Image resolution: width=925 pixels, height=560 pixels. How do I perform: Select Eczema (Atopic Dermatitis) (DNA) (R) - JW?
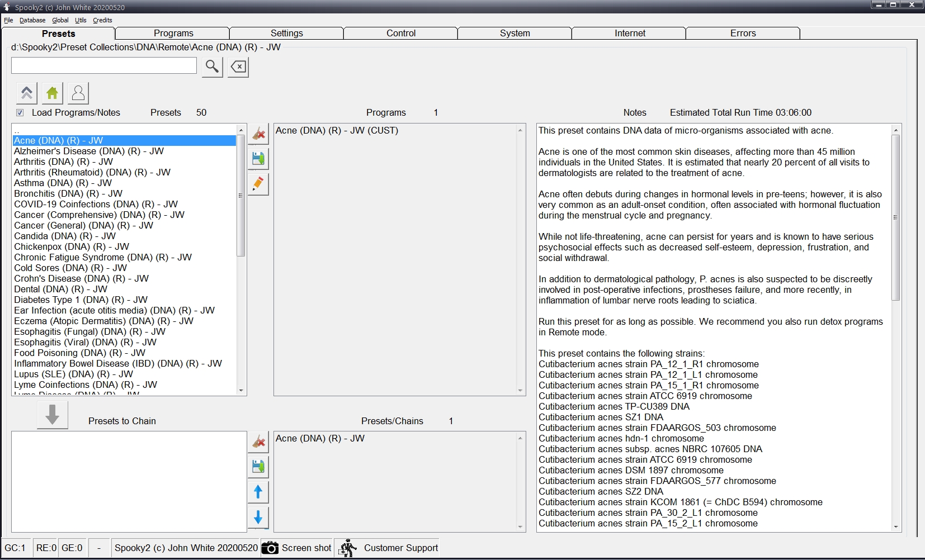click(124, 321)
